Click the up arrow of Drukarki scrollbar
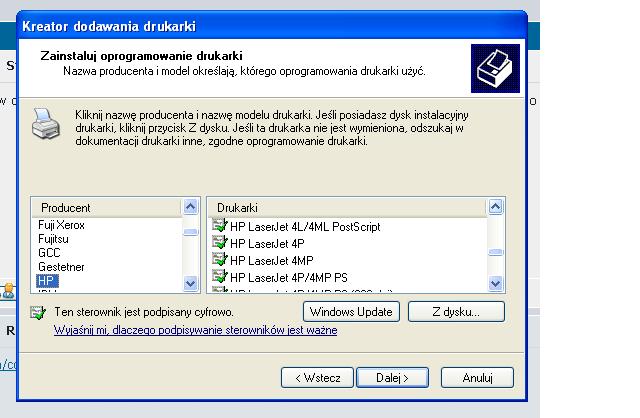This screenshot has height=418, width=640. (x=496, y=207)
